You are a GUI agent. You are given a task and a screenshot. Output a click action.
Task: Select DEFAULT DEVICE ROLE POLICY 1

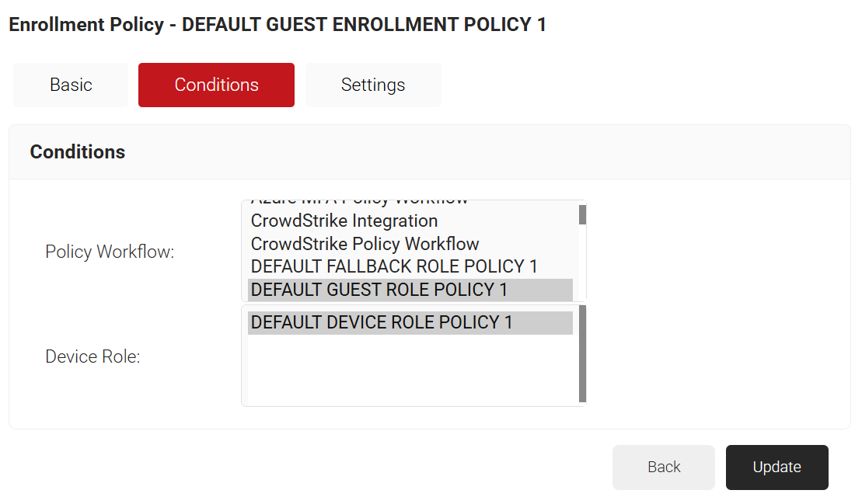[x=382, y=322]
